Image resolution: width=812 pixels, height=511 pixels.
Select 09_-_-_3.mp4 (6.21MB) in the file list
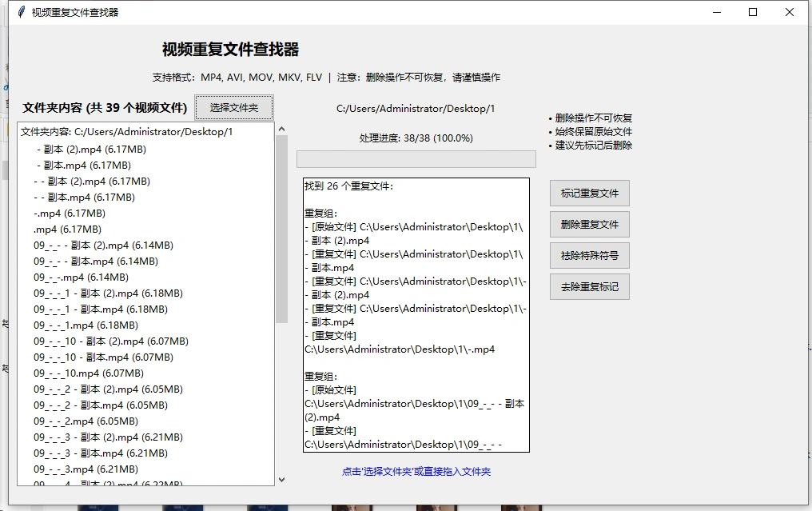coord(86,469)
